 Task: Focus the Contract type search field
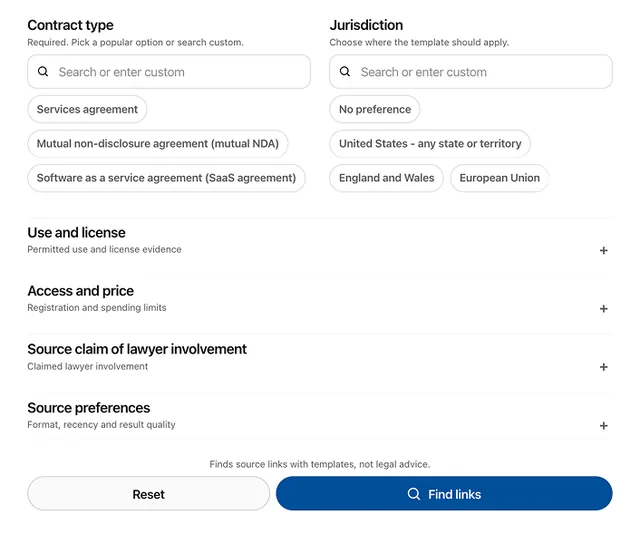click(169, 71)
